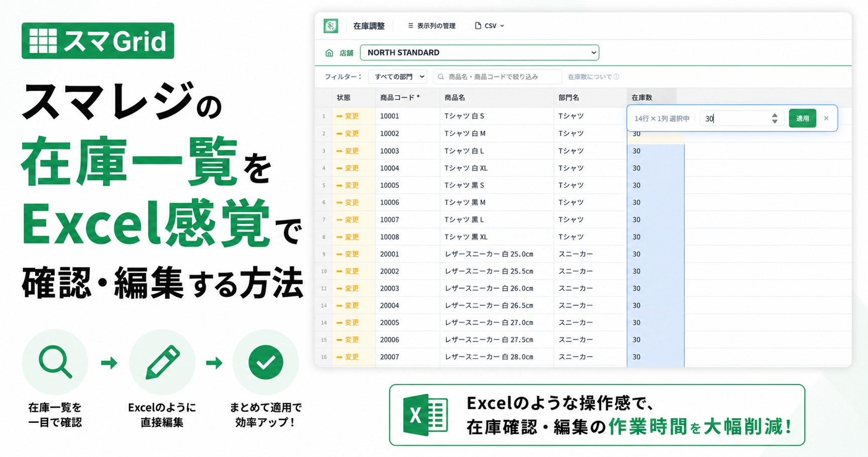The width and height of the screenshot is (868, 457).
Task: Select the stock cell for product 10006
Action: tap(656, 202)
